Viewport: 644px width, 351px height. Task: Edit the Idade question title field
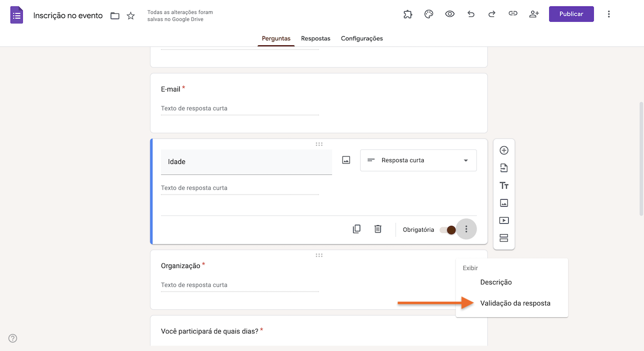pyautogui.click(x=246, y=161)
